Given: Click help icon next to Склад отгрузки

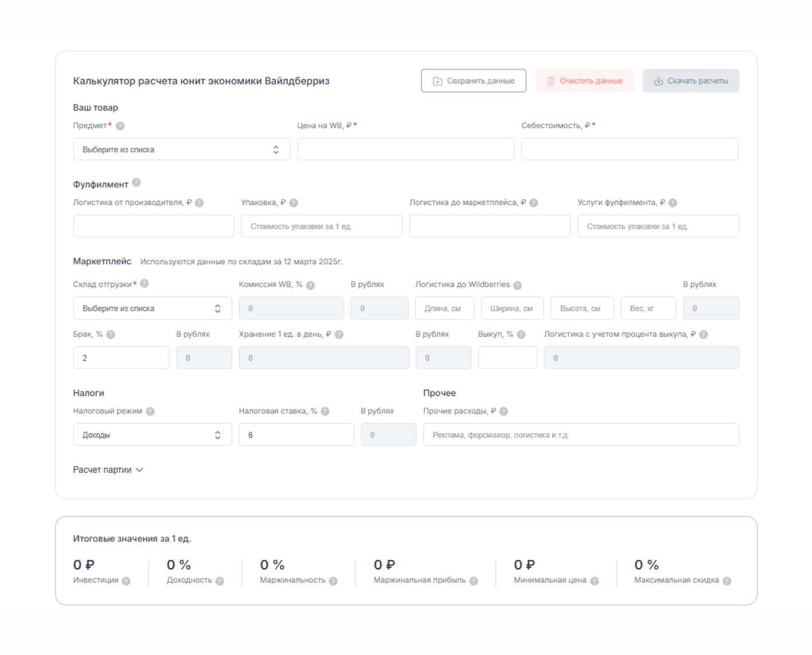Looking at the screenshot, I should pyautogui.click(x=144, y=283).
